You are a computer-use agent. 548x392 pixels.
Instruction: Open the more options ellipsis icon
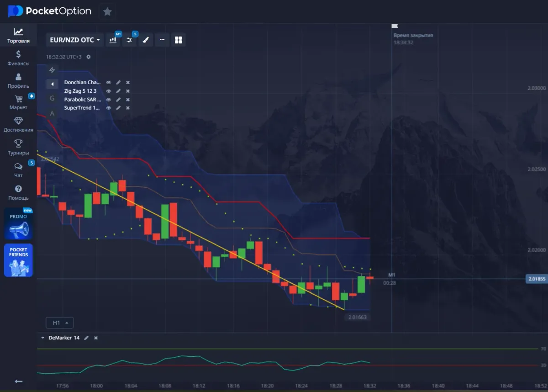coord(162,40)
